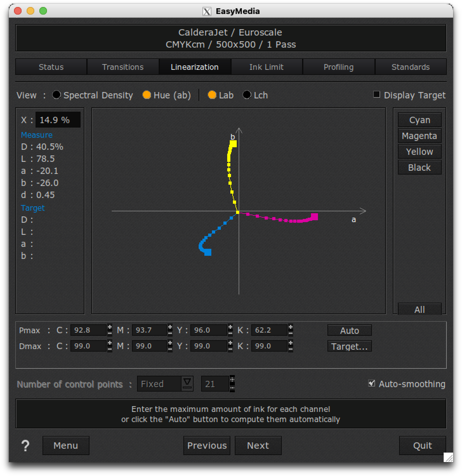Decrement Dmax Magenta value
Image resolution: width=462 pixels, height=476 pixels.
pyautogui.click(x=170, y=349)
